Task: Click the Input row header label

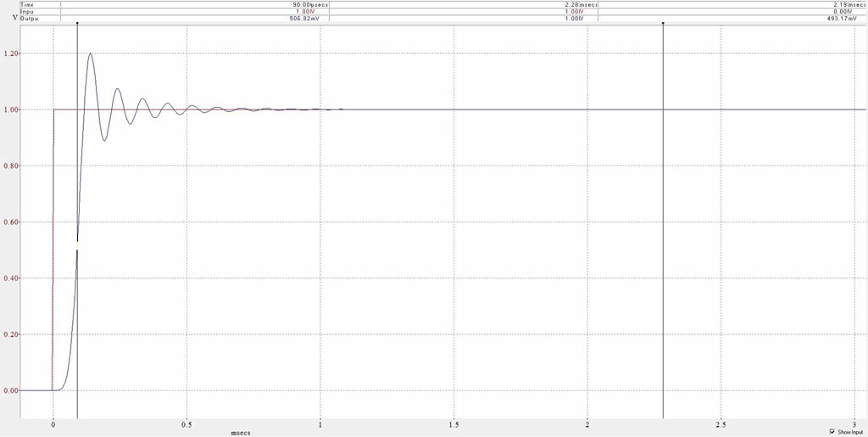Action: click(28, 10)
